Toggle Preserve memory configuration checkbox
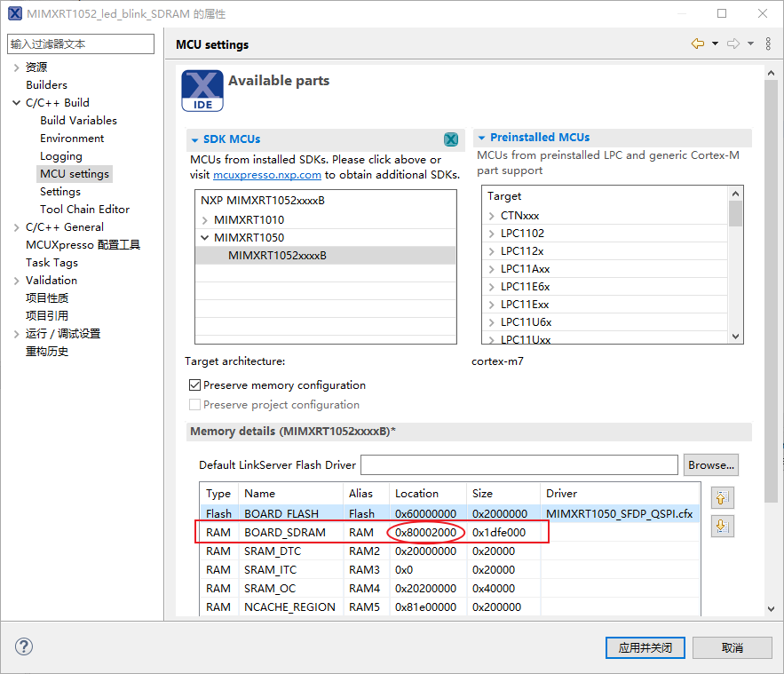 point(195,385)
